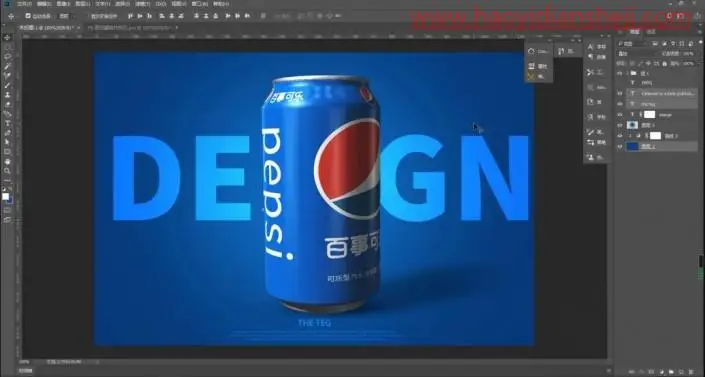Open the 属性 Properties panel
The width and height of the screenshot is (705, 377).
(538, 66)
